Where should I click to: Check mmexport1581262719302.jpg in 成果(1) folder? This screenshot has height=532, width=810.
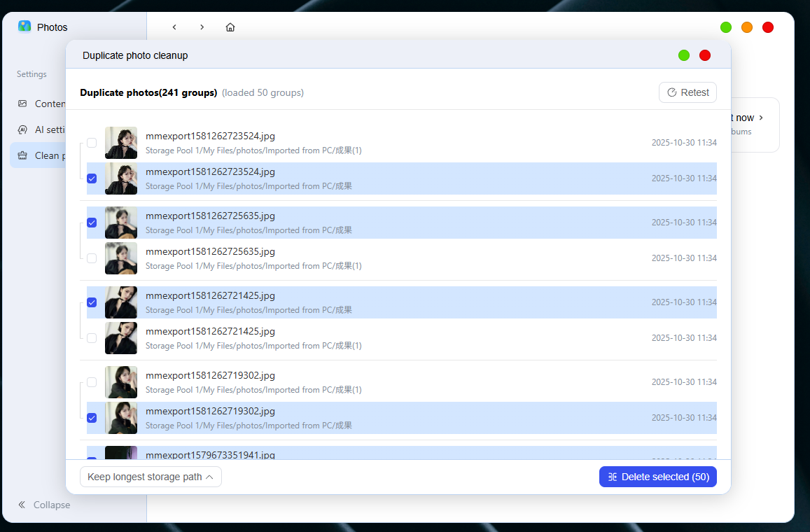pos(92,382)
